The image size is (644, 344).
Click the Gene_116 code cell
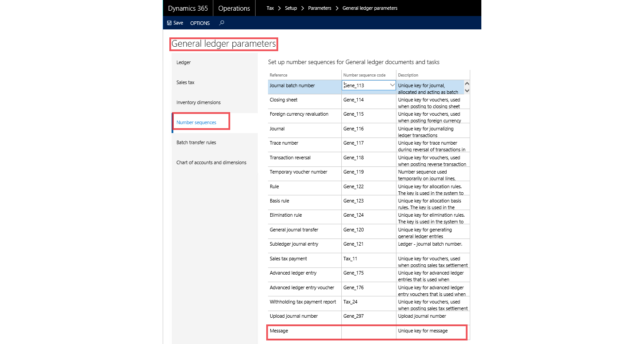click(x=369, y=130)
